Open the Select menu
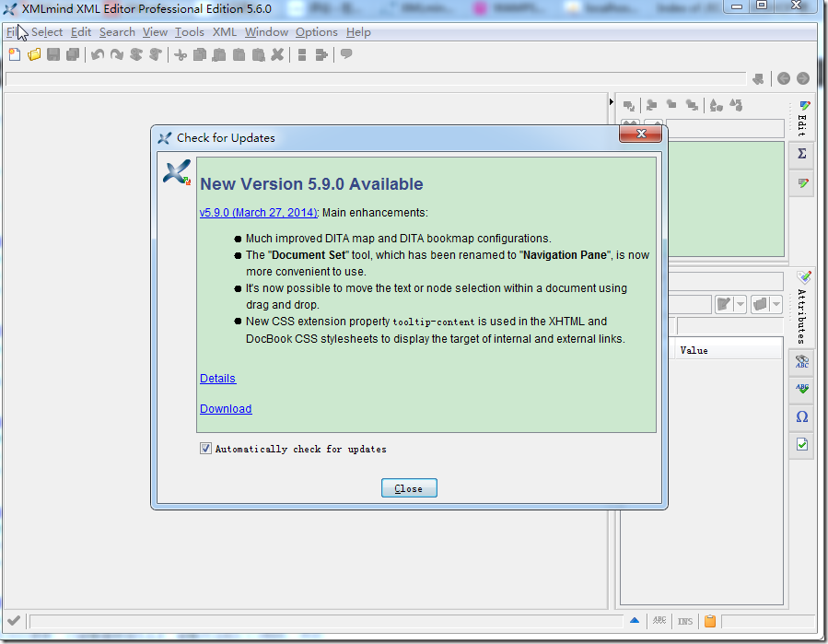 tap(47, 32)
